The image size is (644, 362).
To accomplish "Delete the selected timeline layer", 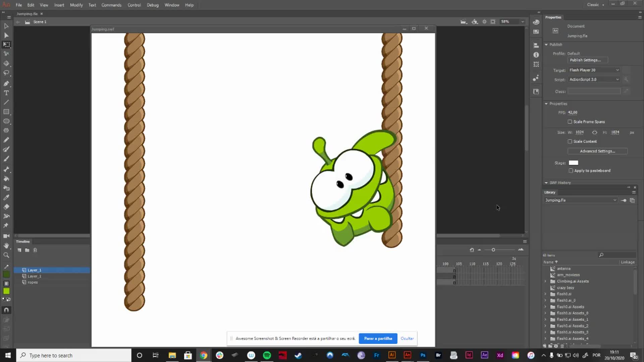I will point(35,250).
